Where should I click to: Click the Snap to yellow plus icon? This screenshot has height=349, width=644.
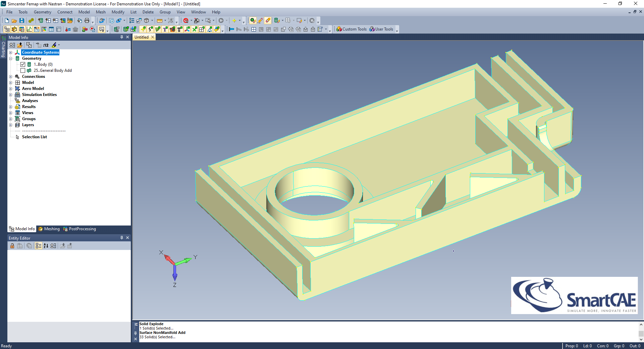click(234, 20)
